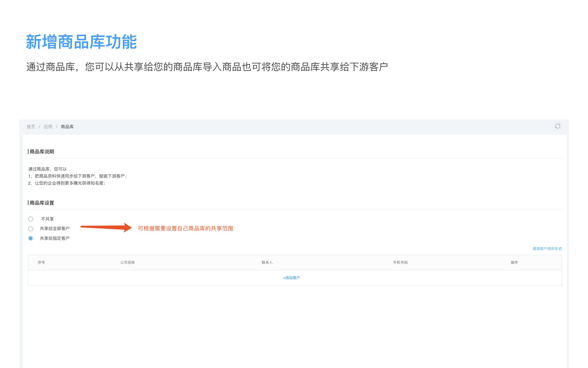Click the 序号 column header
The width and height of the screenshot is (588, 368).
41,263
